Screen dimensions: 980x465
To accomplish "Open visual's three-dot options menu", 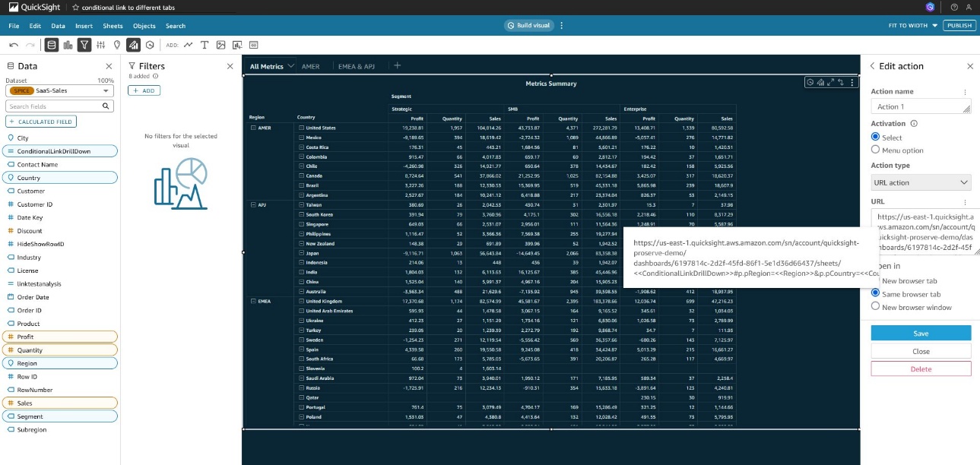I will (852, 82).
